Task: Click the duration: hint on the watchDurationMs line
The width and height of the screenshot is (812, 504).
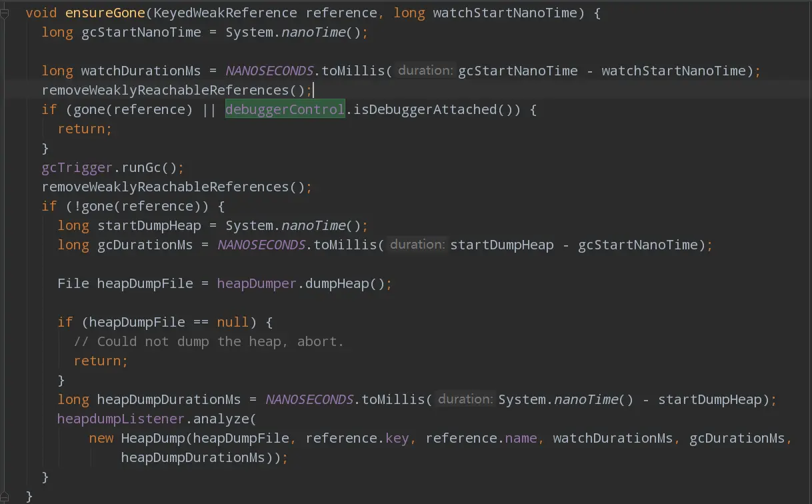Action: (x=425, y=71)
